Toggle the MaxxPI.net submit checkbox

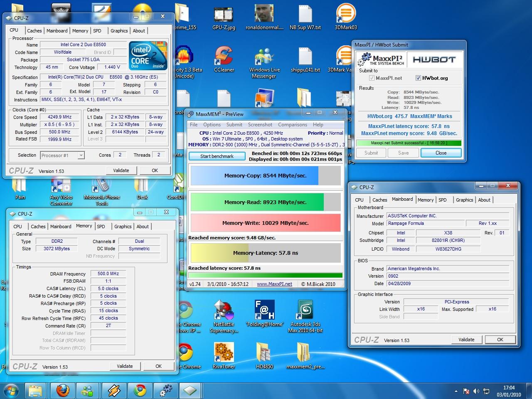[x=372, y=78]
